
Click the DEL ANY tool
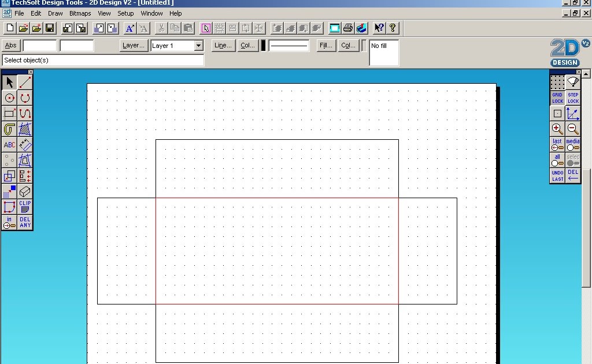(x=24, y=223)
